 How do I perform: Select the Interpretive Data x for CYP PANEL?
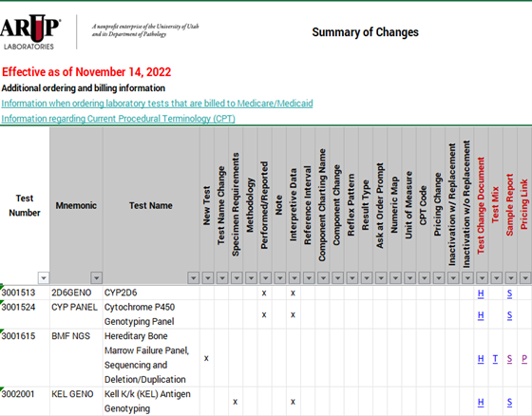293,315
